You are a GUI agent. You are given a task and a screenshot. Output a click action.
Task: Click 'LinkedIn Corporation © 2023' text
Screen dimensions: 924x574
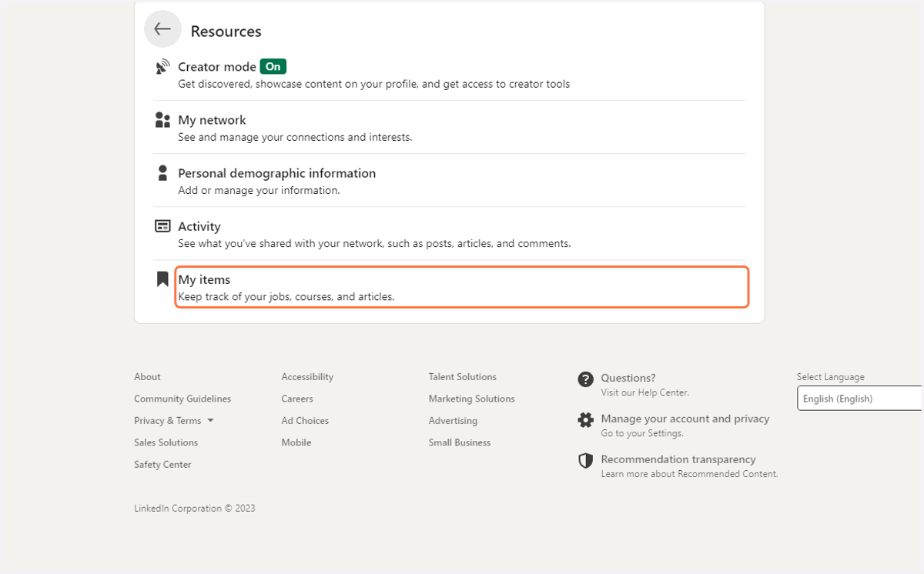[195, 509]
